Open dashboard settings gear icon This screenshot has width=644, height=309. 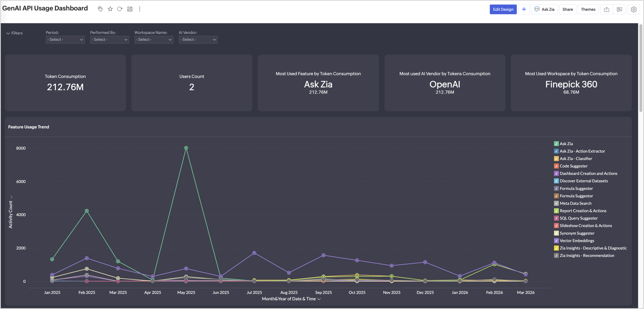pyautogui.click(x=633, y=9)
